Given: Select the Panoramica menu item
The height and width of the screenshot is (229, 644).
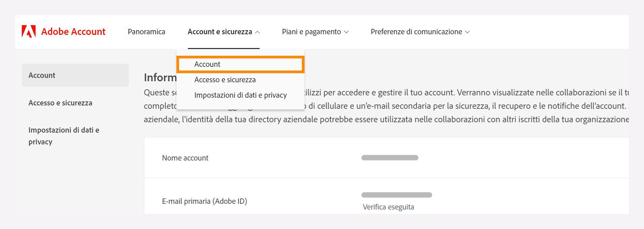Looking at the screenshot, I should coord(147,32).
